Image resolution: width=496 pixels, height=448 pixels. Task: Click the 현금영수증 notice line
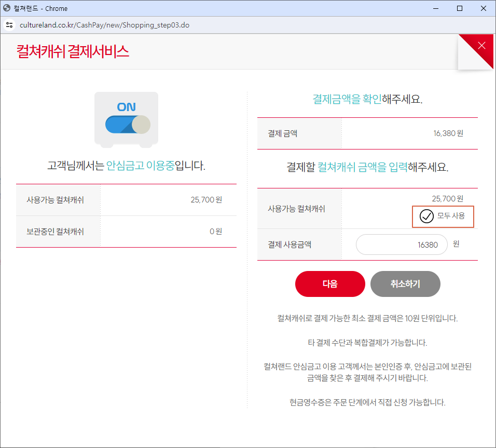[367, 402]
